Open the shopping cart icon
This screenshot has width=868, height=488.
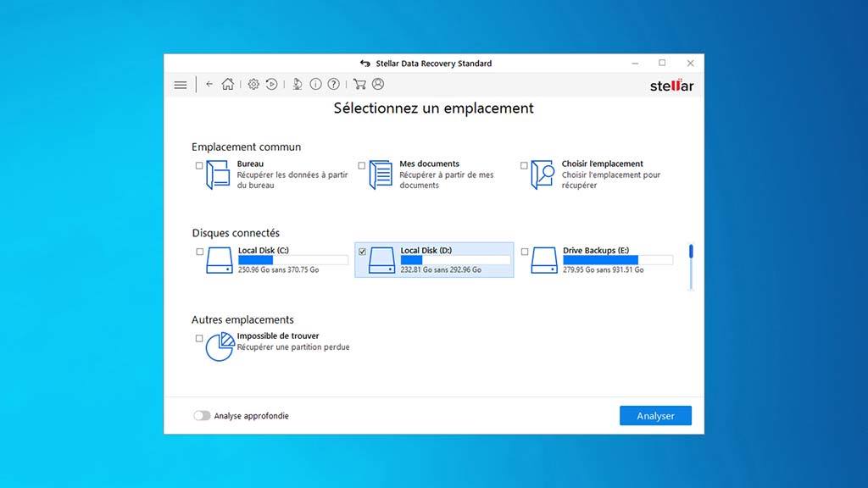pyautogui.click(x=359, y=84)
